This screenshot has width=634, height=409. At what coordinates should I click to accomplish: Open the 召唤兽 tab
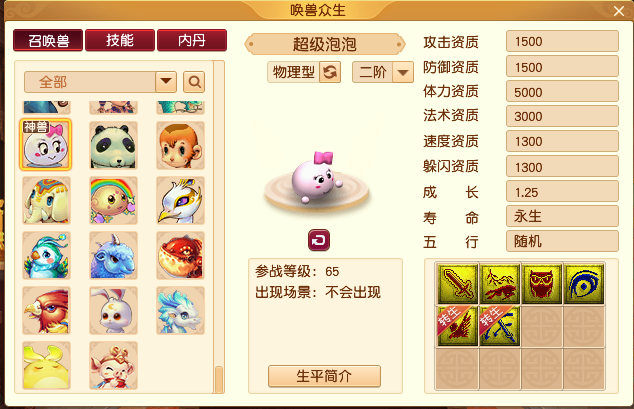pyautogui.click(x=48, y=40)
